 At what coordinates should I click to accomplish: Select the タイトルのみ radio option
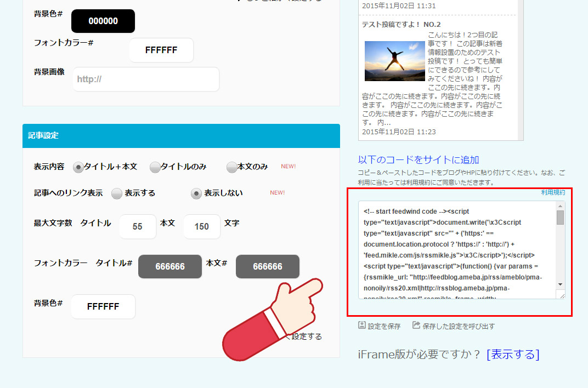(155, 167)
